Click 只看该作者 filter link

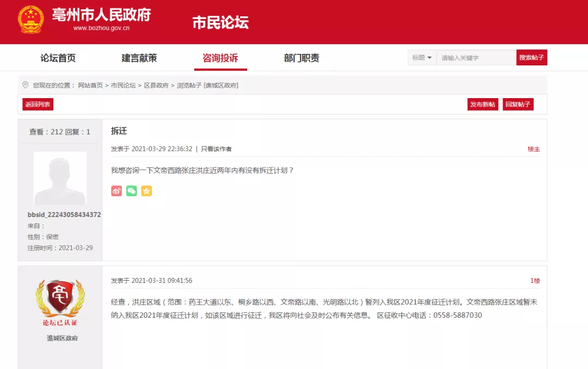[x=216, y=149]
